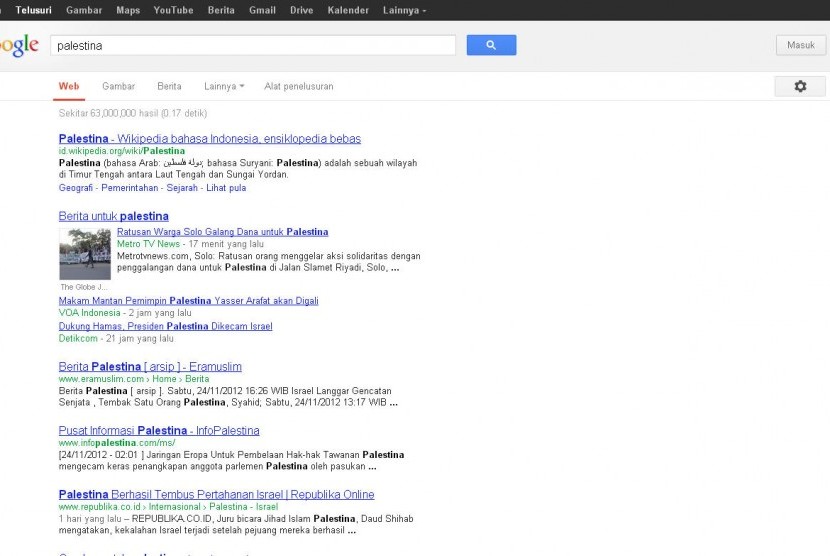This screenshot has width=830, height=556.
Task: Open Telusuri in top bar
Action: (33, 10)
